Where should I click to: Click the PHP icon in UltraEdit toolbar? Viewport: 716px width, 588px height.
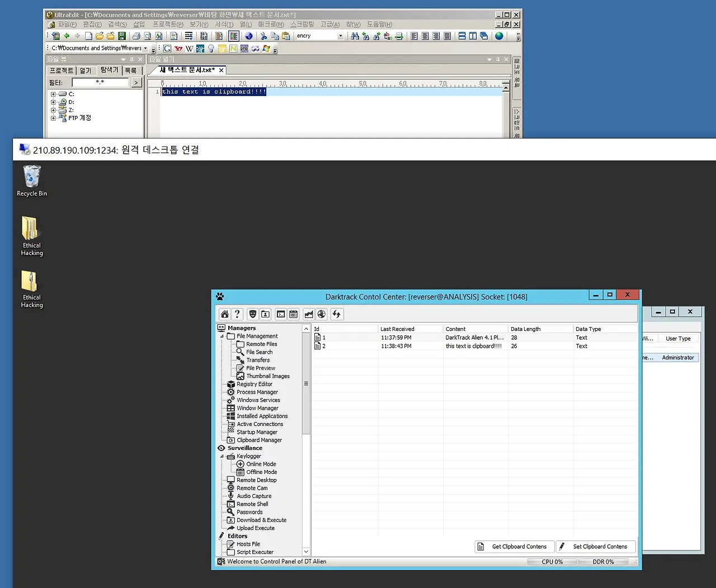tap(244, 49)
